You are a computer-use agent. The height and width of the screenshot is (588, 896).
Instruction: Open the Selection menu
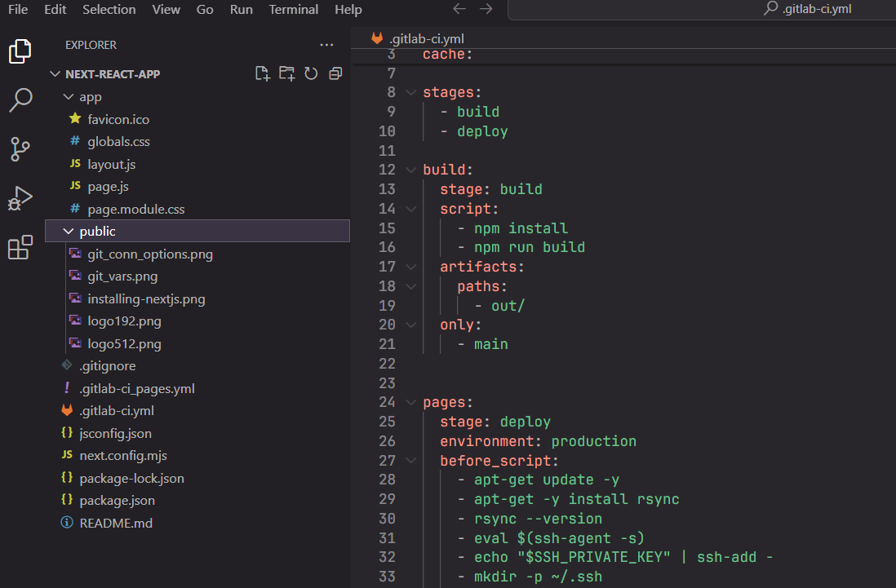click(x=109, y=10)
